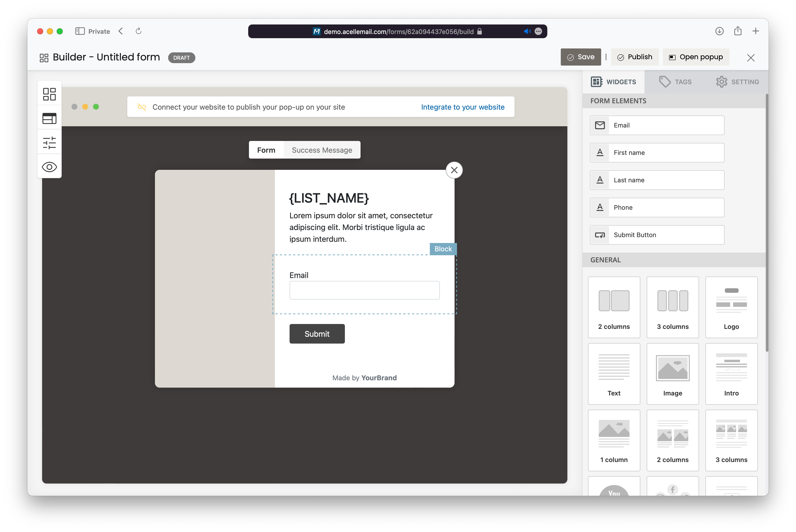Click the Integrate to your website link
Image resolution: width=796 pixels, height=532 pixels.
[x=462, y=107]
